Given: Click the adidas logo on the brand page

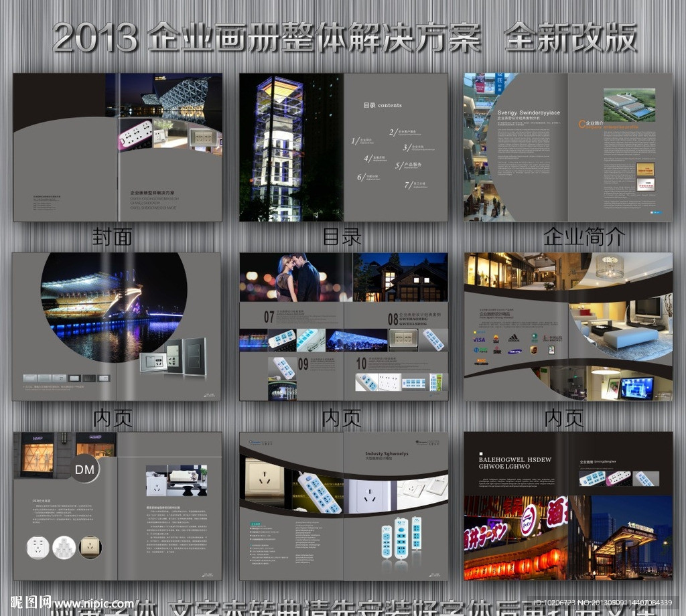Looking at the screenshot, I should [x=513, y=338].
